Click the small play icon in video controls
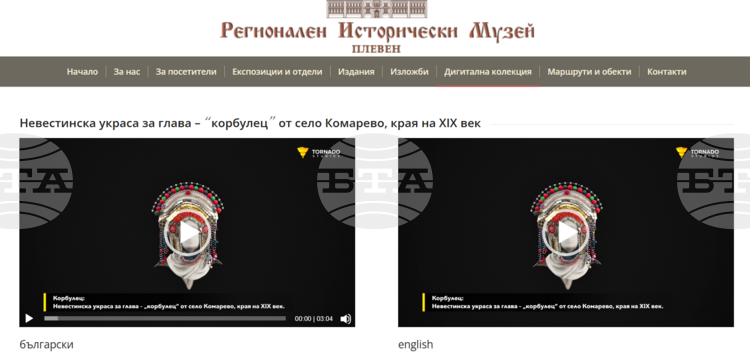This screenshot has width=750, height=362. (29, 318)
